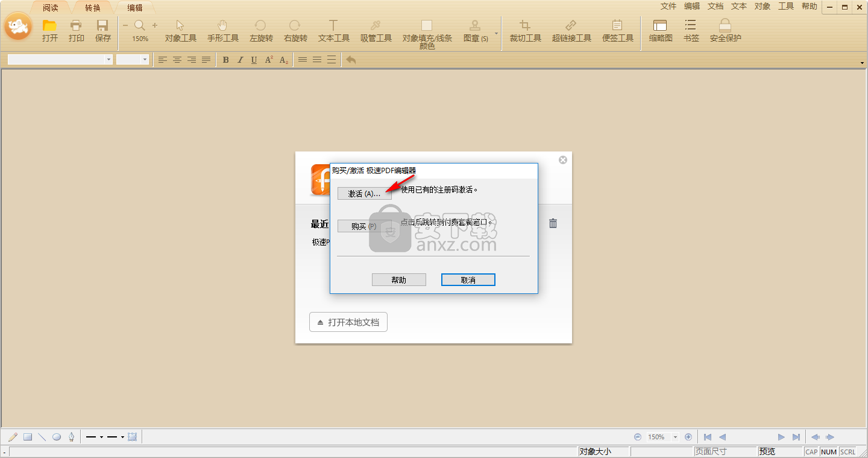Toggle bold B formatting
Image resolution: width=868 pixels, height=458 pixels.
coord(226,60)
